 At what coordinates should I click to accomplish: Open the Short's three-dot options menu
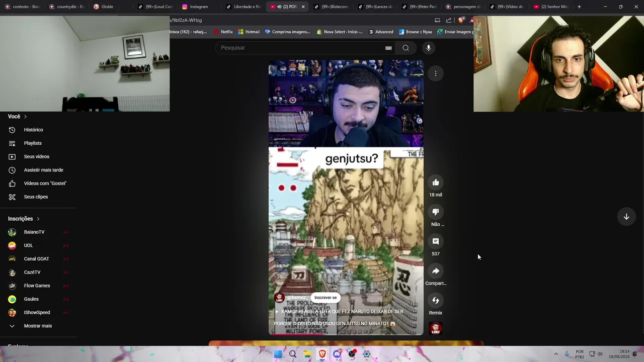[x=436, y=73]
